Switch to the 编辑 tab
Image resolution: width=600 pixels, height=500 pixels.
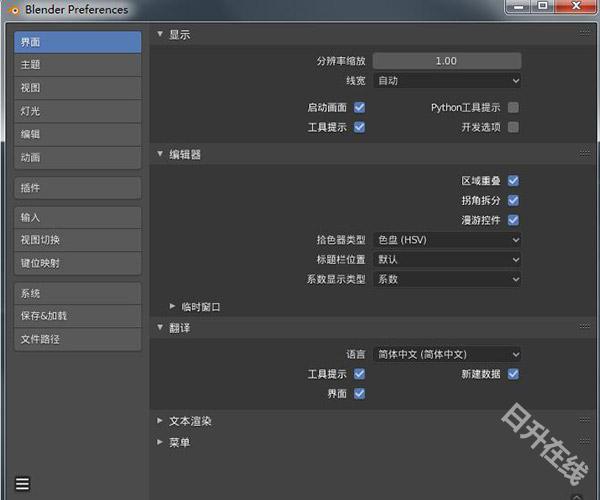point(78,134)
